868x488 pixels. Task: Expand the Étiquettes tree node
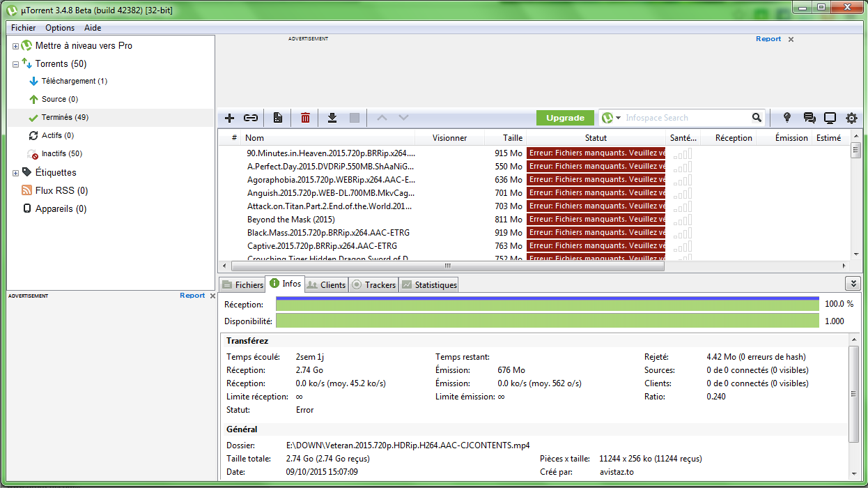(x=15, y=172)
